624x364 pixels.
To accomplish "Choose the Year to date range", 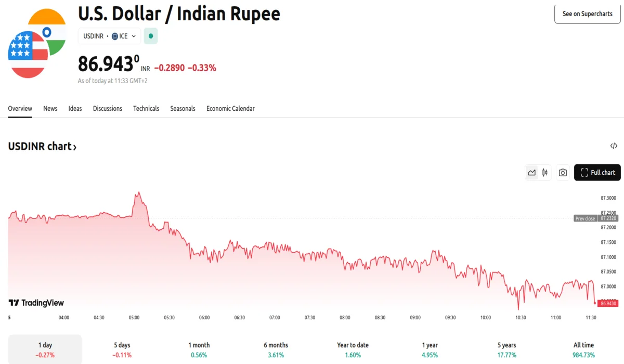I will pos(353,349).
